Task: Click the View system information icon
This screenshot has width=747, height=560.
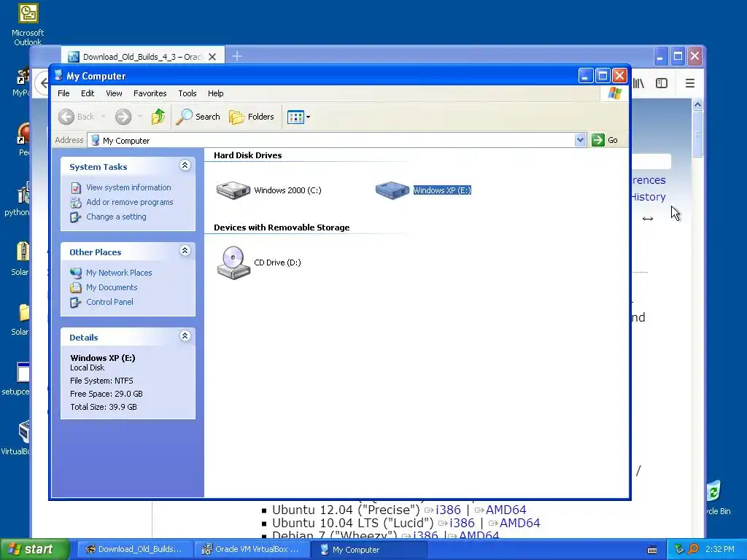Action: (x=76, y=188)
